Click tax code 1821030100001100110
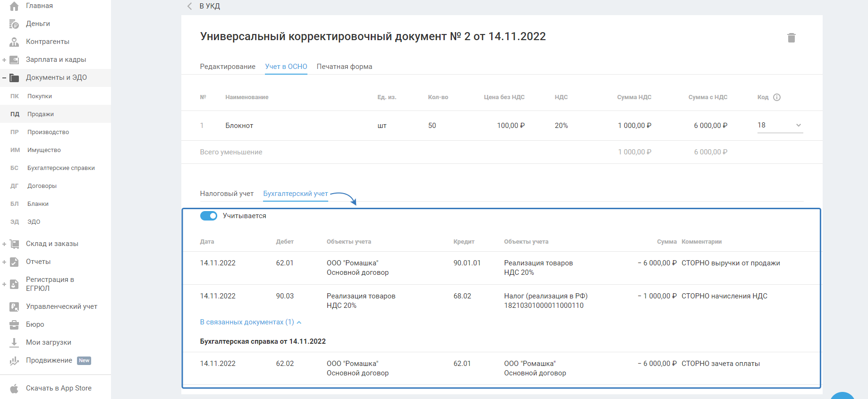 tap(544, 306)
